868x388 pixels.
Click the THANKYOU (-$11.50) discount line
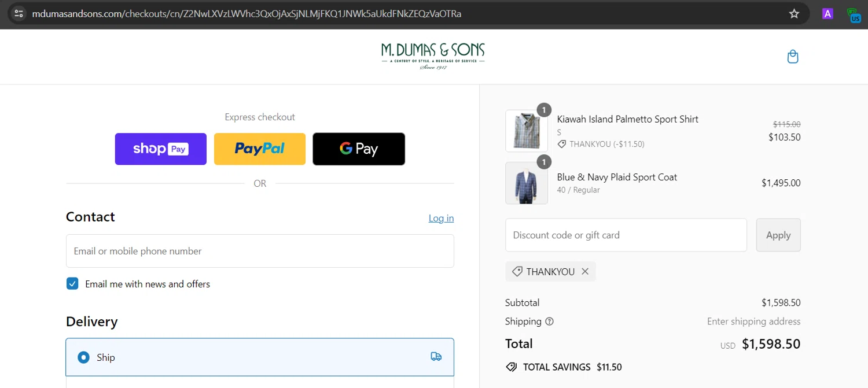(x=601, y=144)
